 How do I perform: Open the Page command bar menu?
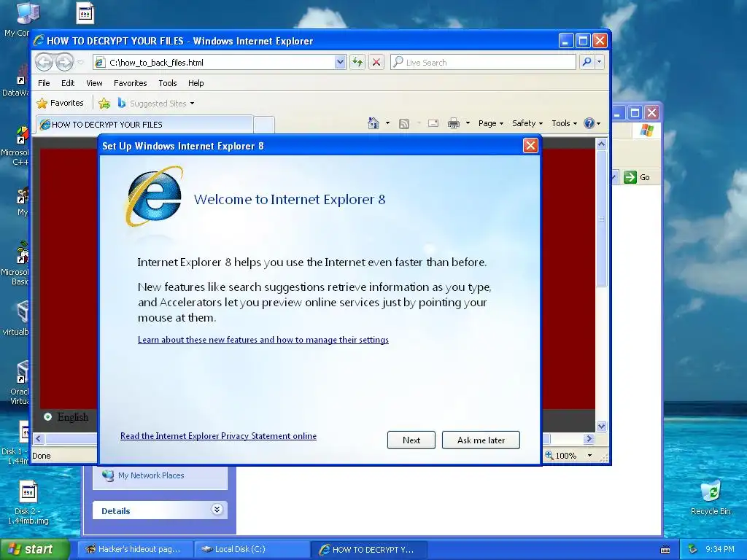click(491, 123)
